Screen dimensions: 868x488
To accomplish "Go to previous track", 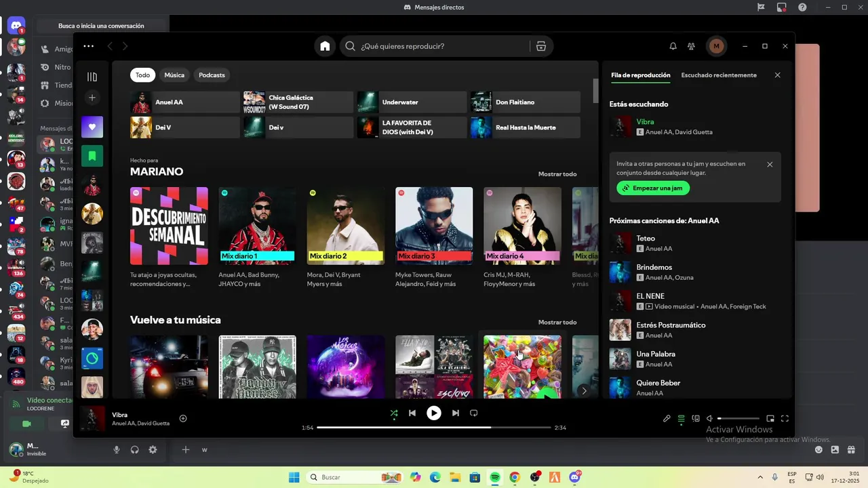I will click(412, 413).
